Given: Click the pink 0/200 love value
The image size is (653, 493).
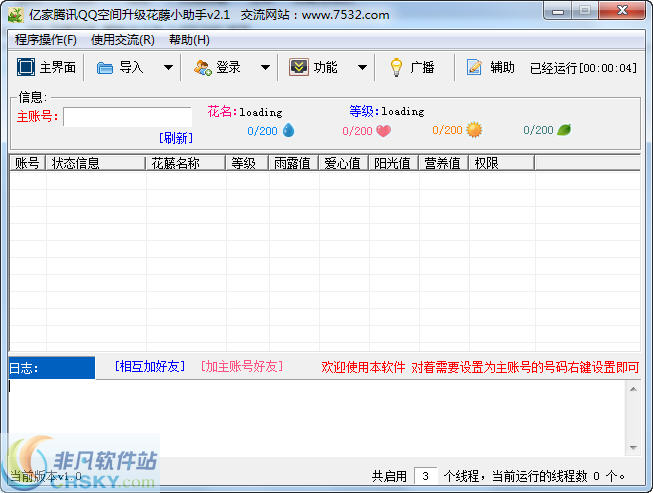Looking at the screenshot, I should 357,131.
